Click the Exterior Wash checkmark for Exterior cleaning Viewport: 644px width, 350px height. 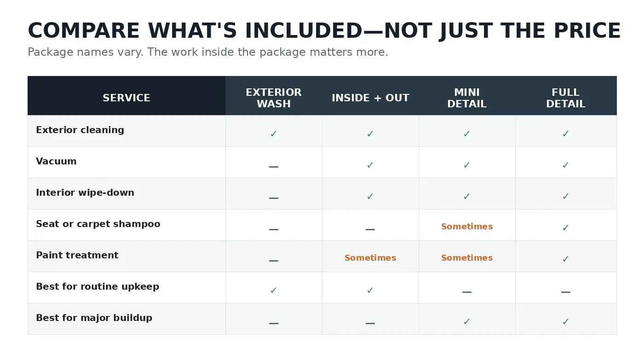tap(274, 134)
